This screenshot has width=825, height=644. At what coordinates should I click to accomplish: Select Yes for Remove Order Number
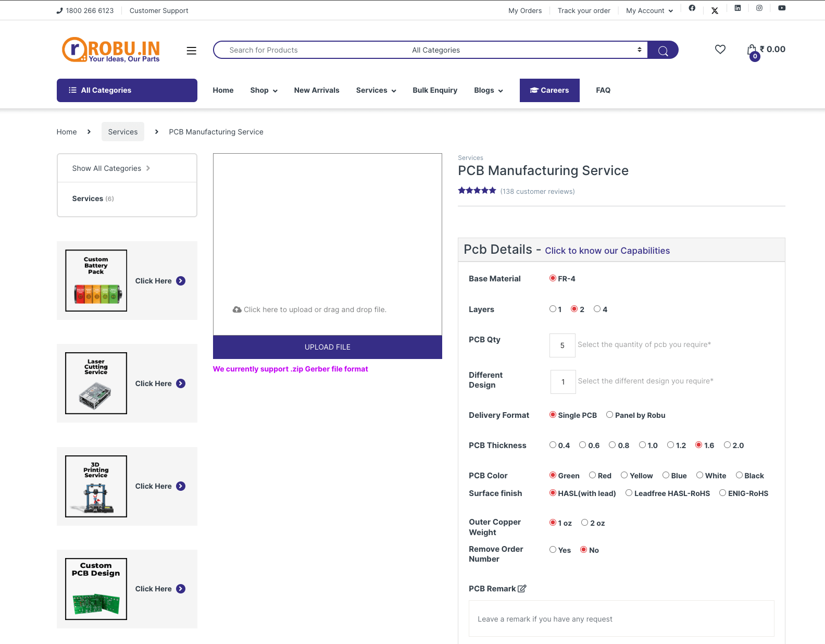click(x=553, y=550)
